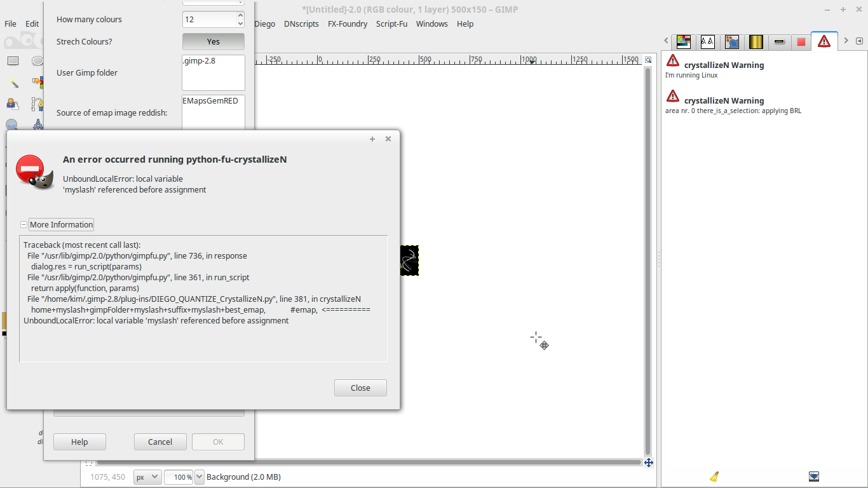Click the horizontal canvas scrollbar
This screenshot has width=868, height=488.
tap(369, 463)
